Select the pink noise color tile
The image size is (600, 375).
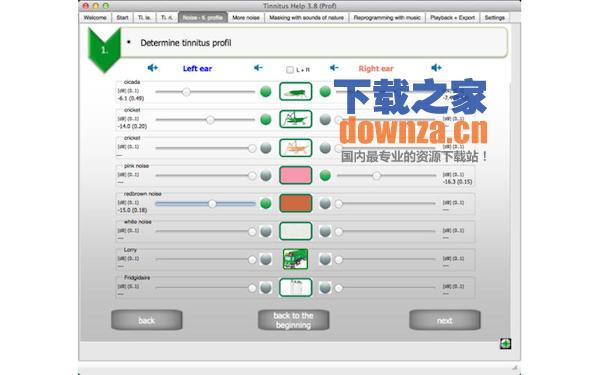(x=295, y=175)
